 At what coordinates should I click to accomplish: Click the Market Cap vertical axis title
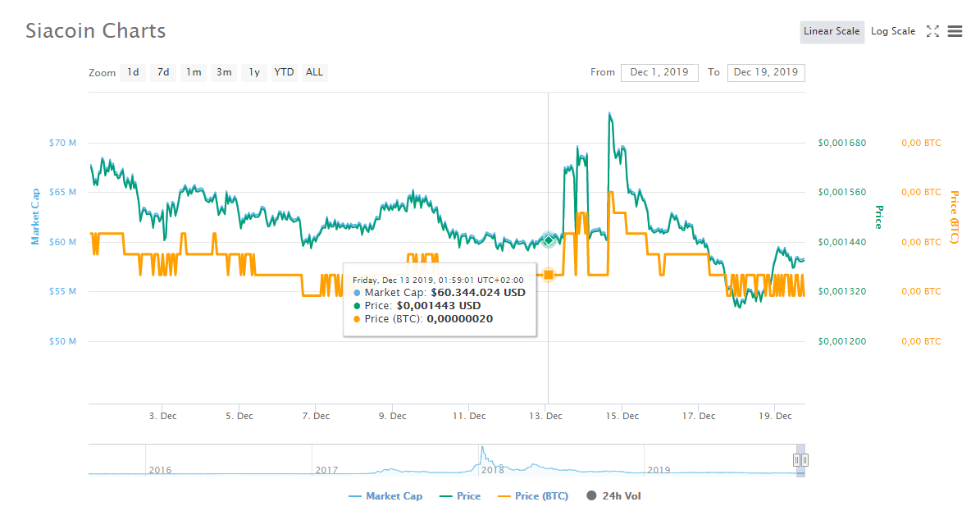point(35,217)
